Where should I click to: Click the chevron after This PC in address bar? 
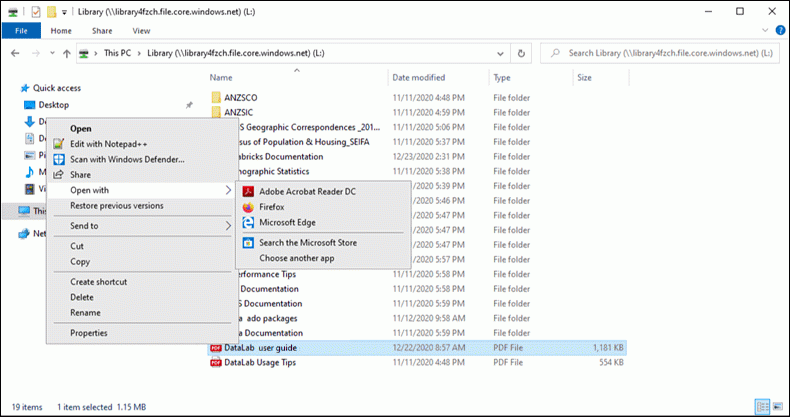click(139, 53)
